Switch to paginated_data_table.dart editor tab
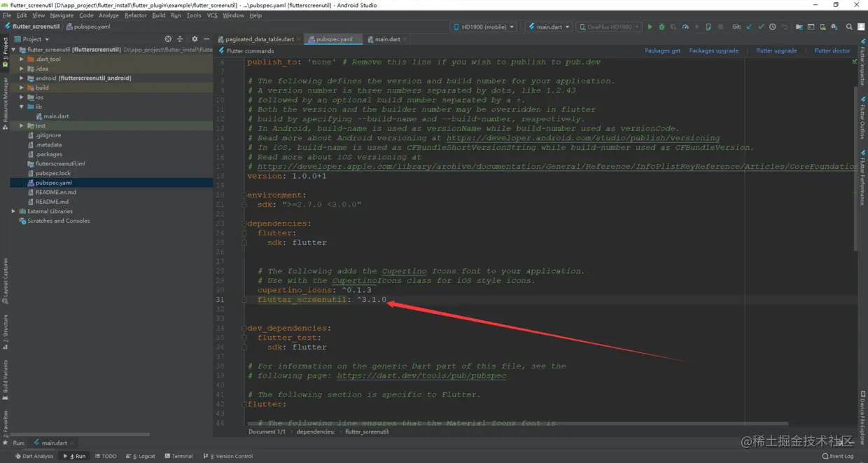The image size is (868, 463). (x=260, y=39)
